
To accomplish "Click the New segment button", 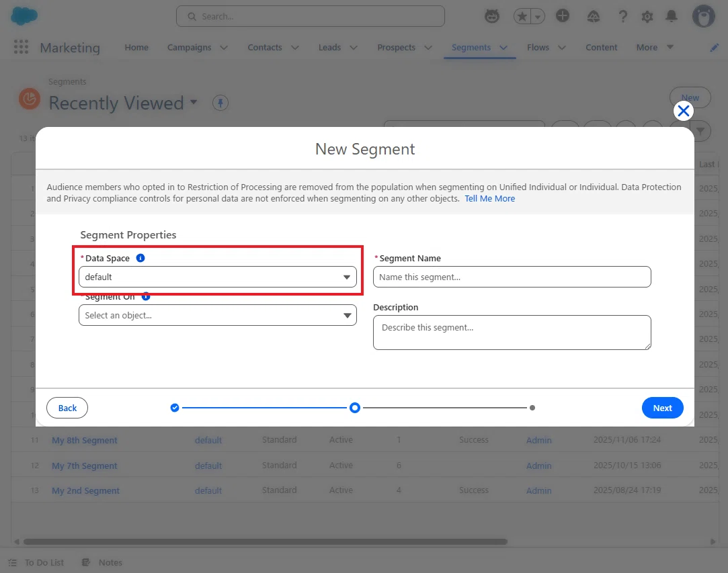I will click(x=690, y=97).
